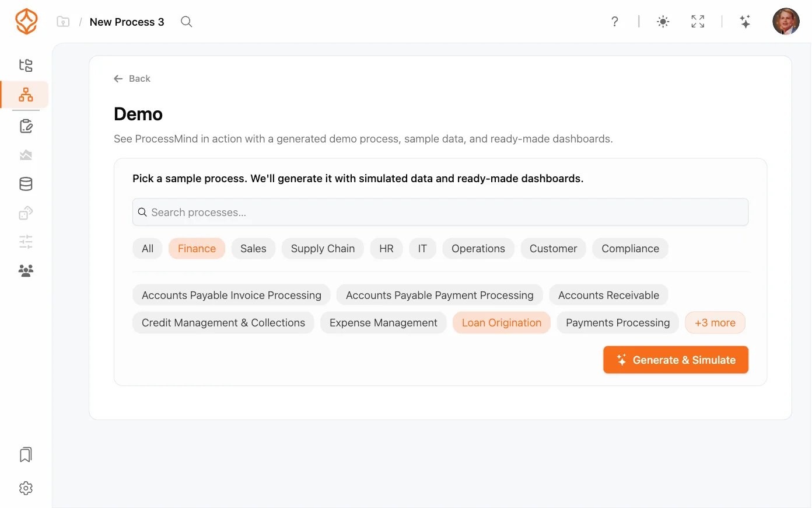This screenshot has width=812, height=508.
Task: Click the ProcessMind logo icon
Action: 26,22
